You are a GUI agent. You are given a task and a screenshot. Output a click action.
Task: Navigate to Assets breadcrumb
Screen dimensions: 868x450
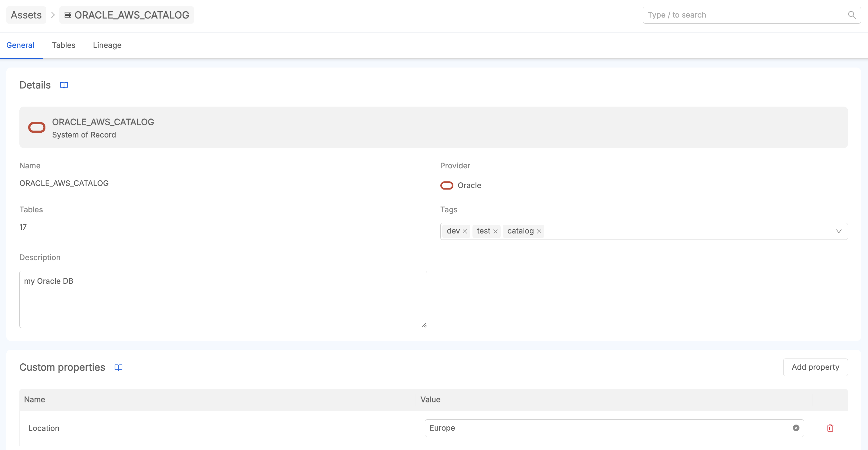tap(26, 15)
